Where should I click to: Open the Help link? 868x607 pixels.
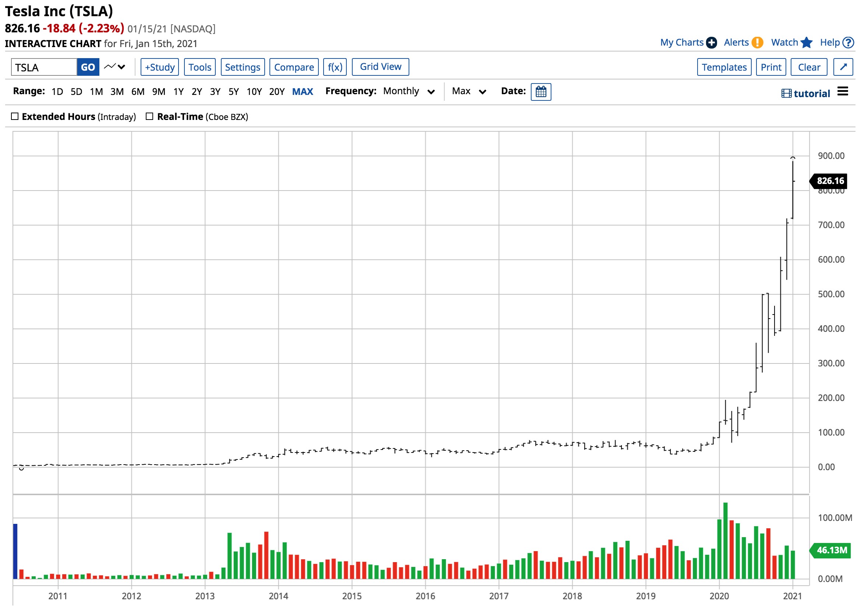click(x=829, y=43)
